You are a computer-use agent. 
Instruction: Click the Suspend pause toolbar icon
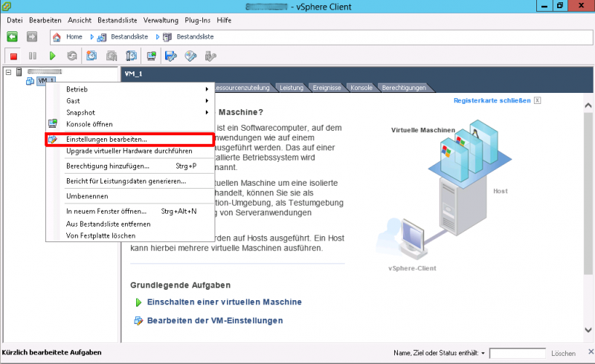tap(33, 56)
